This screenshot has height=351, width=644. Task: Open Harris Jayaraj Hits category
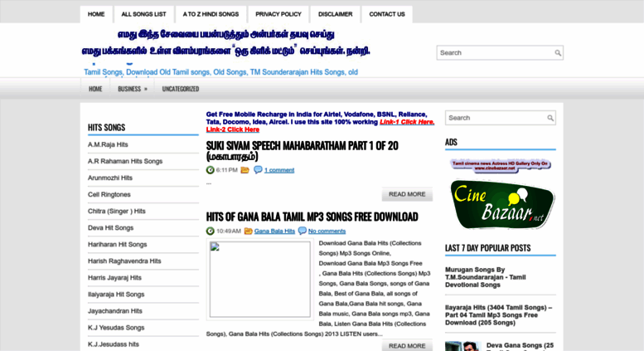coord(114,278)
